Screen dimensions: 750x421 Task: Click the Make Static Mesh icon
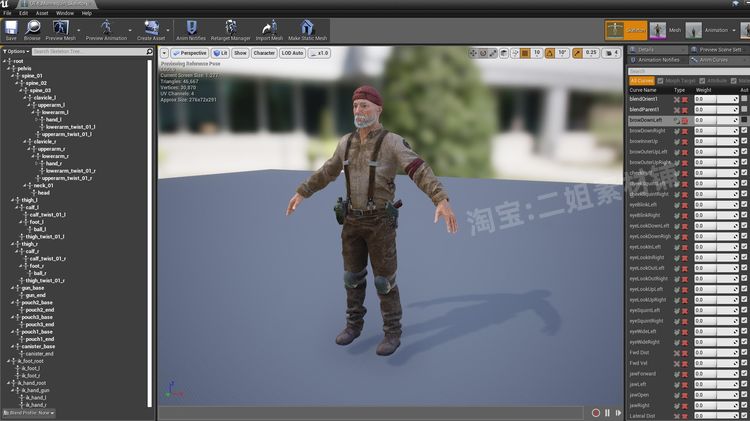(307, 28)
